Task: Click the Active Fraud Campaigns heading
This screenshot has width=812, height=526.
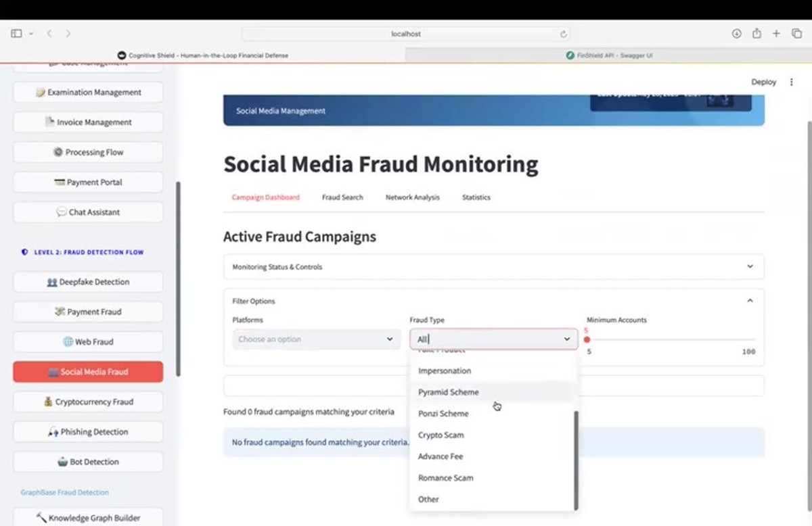Action: 300,237
